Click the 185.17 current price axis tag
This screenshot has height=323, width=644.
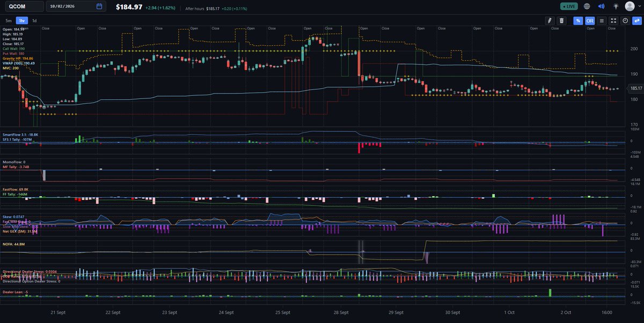click(x=636, y=89)
